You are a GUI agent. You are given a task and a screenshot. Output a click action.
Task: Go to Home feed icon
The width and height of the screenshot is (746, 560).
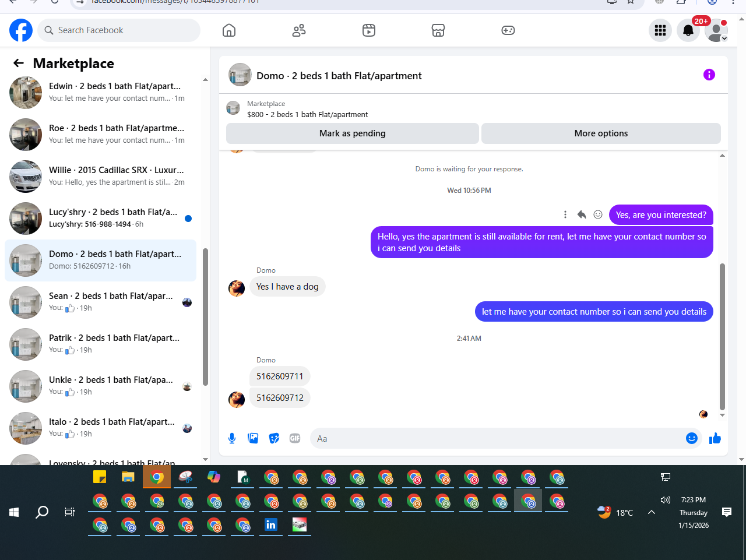[x=229, y=30]
